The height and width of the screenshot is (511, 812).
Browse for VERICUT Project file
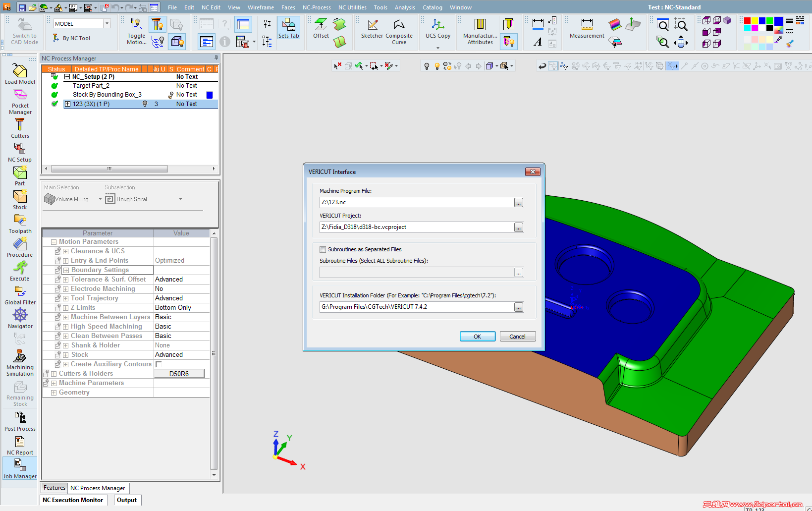pyautogui.click(x=519, y=227)
